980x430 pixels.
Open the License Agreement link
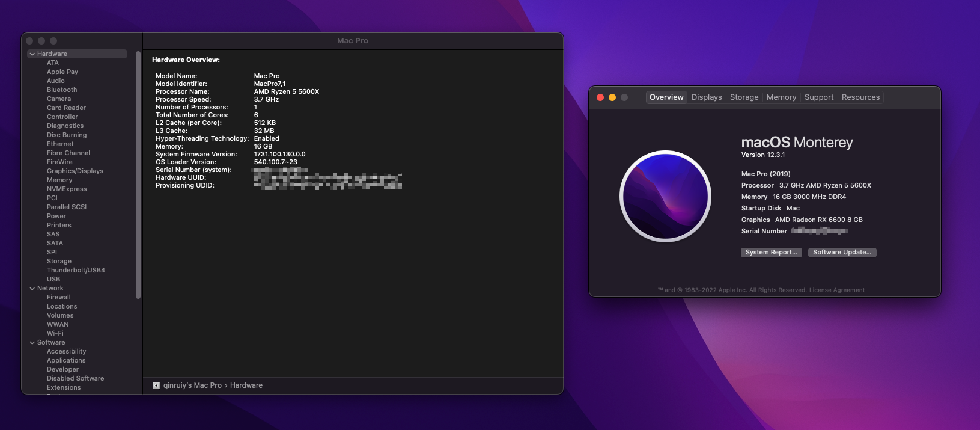tap(836, 290)
